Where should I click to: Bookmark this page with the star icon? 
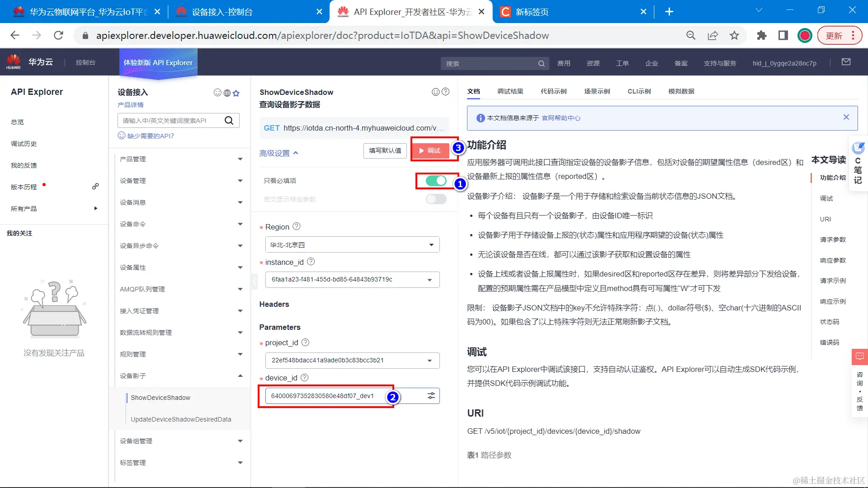(735, 35)
